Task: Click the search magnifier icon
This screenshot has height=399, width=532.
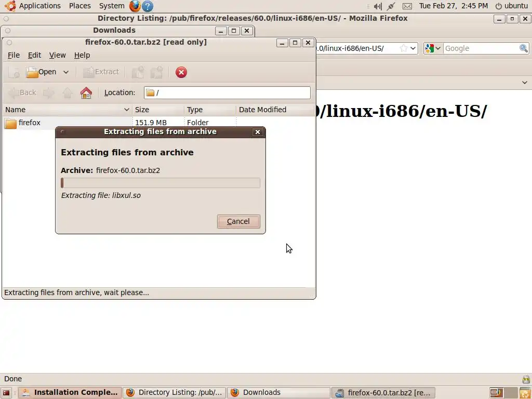Action: pos(524,48)
